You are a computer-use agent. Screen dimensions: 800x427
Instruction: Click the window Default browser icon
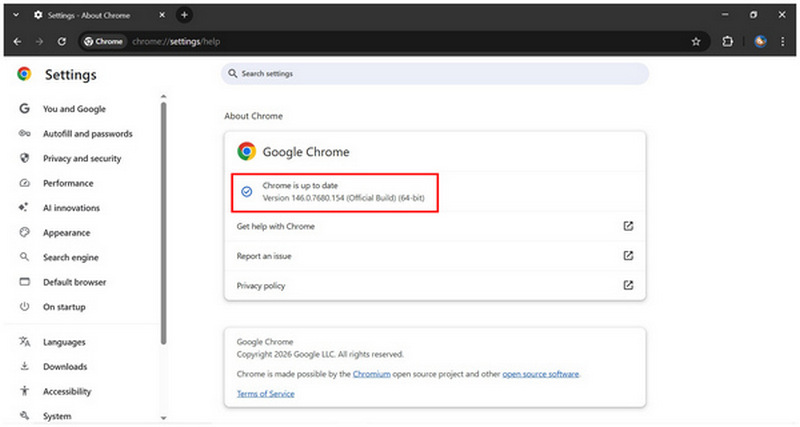point(24,282)
